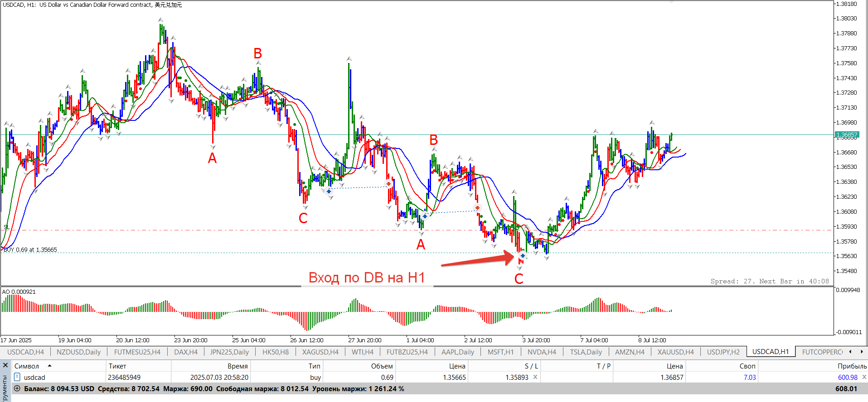
Task: Sort positions by the Время column header
Action: pyautogui.click(x=238, y=366)
